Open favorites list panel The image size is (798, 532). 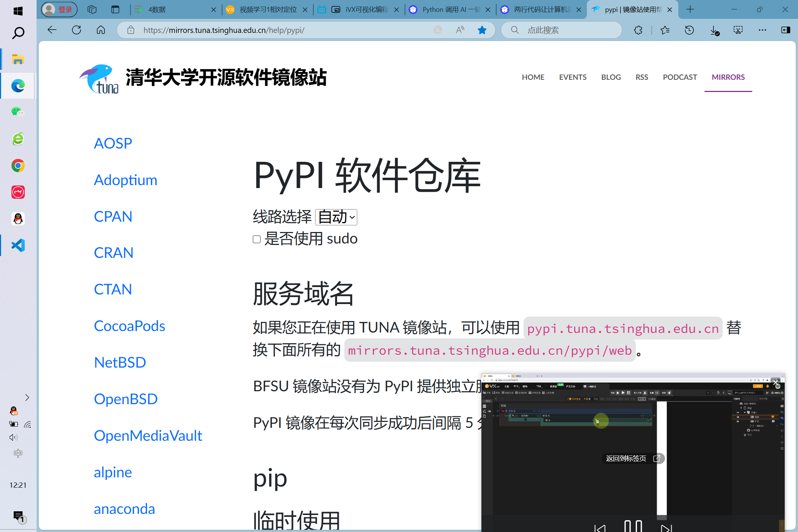(x=665, y=30)
